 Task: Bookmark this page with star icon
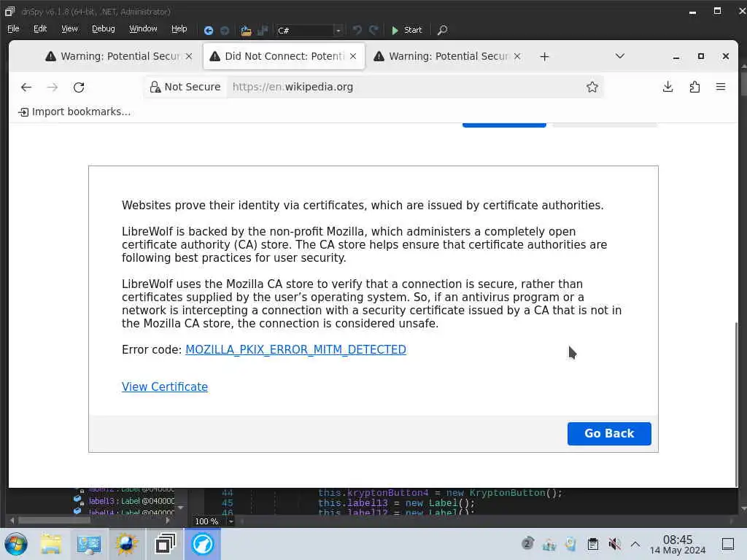(592, 87)
